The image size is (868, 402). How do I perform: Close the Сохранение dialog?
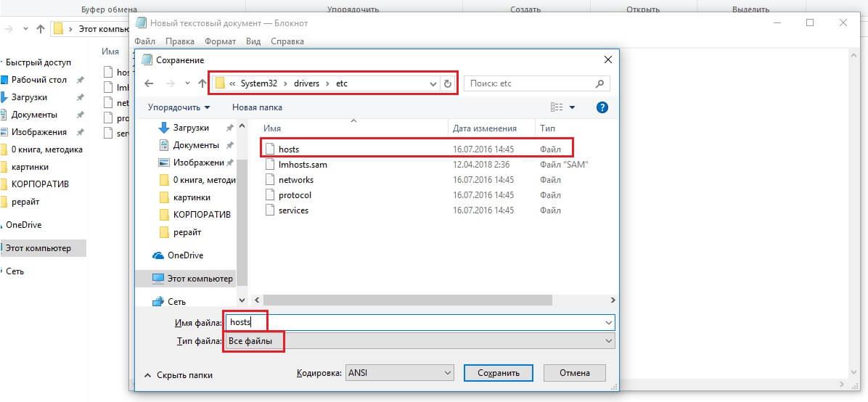point(608,60)
